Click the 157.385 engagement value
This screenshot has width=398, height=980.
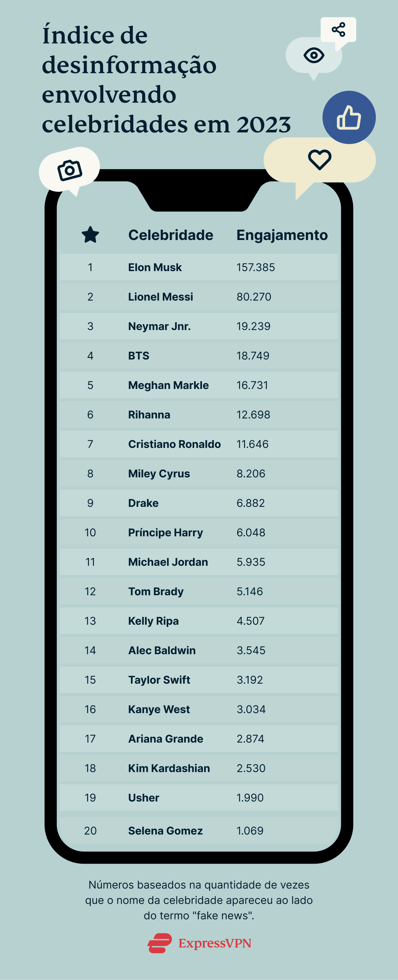(256, 267)
